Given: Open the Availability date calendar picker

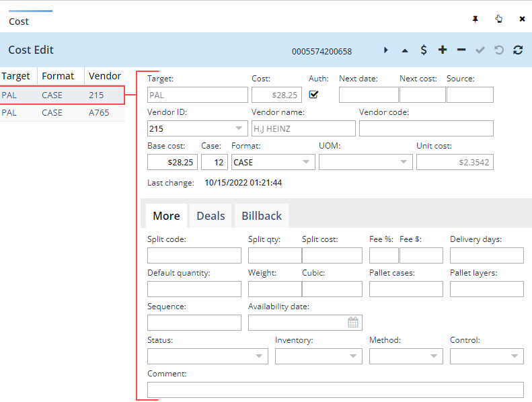Looking at the screenshot, I should (352, 323).
